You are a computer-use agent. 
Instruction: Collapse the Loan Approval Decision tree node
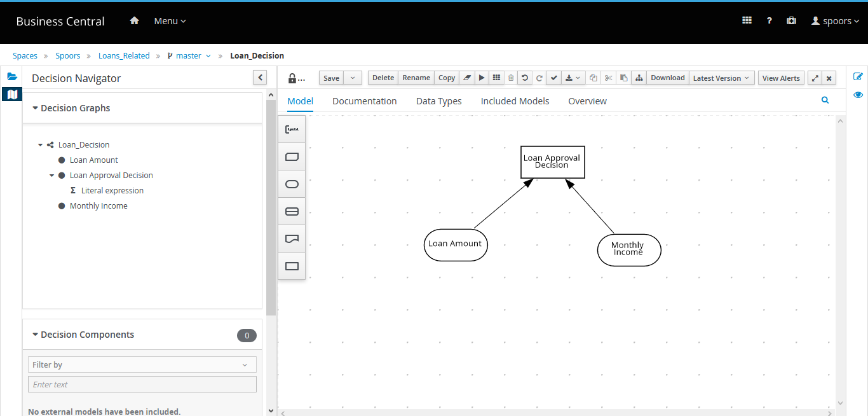(52, 176)
